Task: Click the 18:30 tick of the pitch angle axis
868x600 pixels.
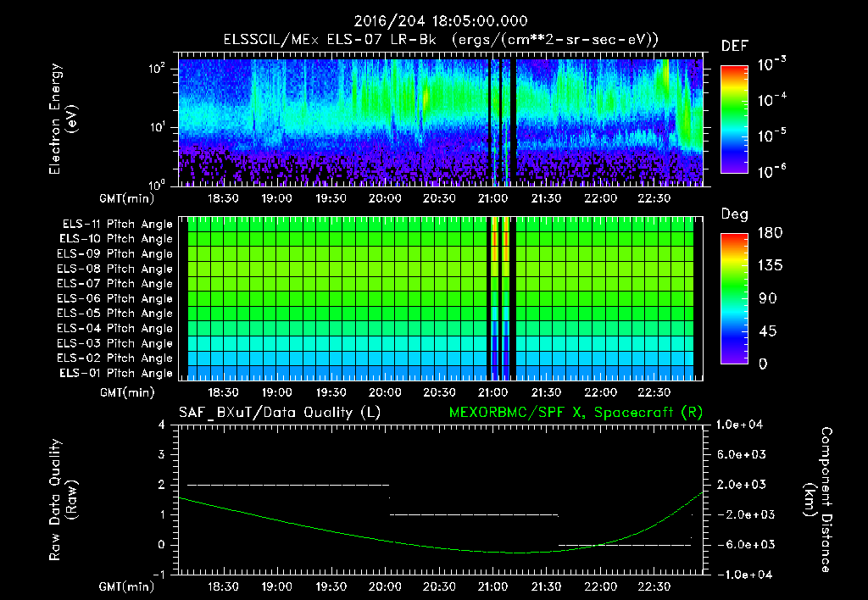Action: (223, 392)
